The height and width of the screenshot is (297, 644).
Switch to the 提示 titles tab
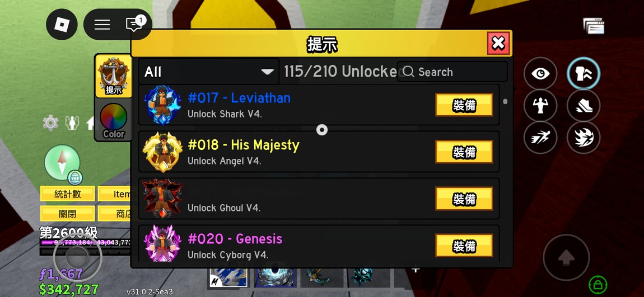point(114,76)
